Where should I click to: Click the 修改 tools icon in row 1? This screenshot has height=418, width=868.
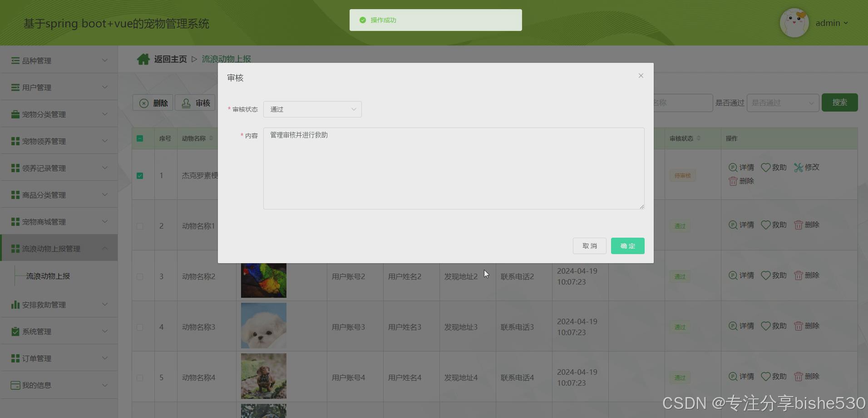click(799, 167)
